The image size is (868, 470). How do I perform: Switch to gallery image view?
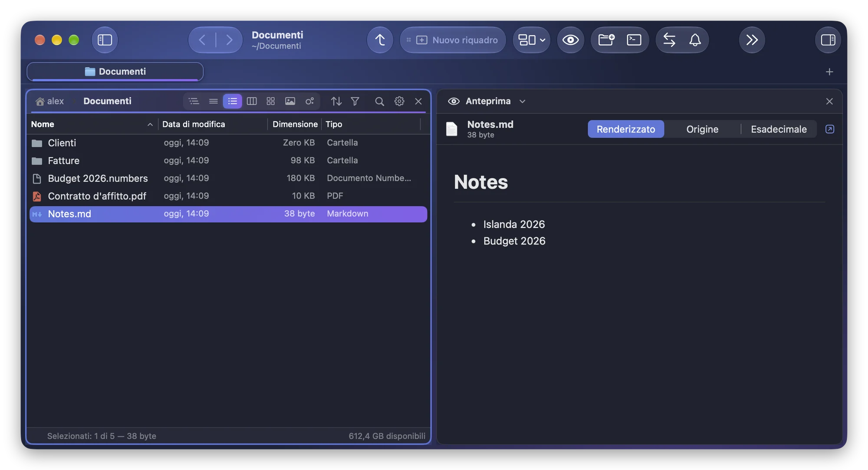point(290,101)
